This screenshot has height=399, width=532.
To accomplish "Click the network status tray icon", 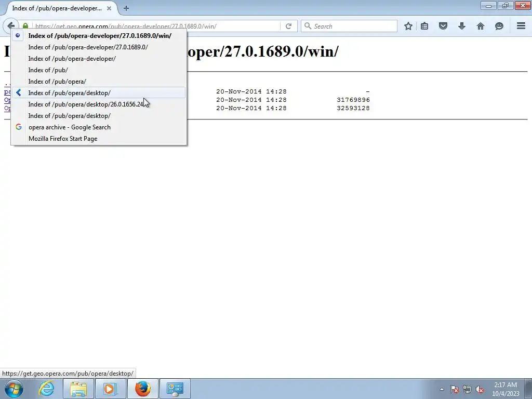I will click(x=467, y=389).
